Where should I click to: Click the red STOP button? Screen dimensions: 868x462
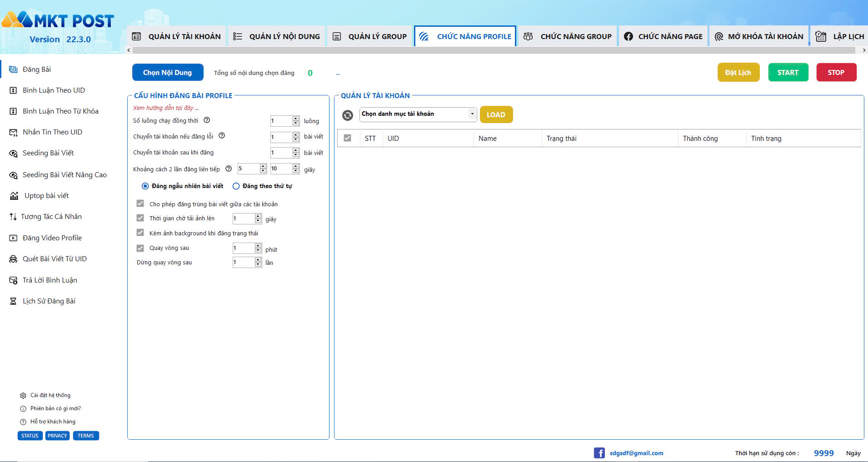836,73
